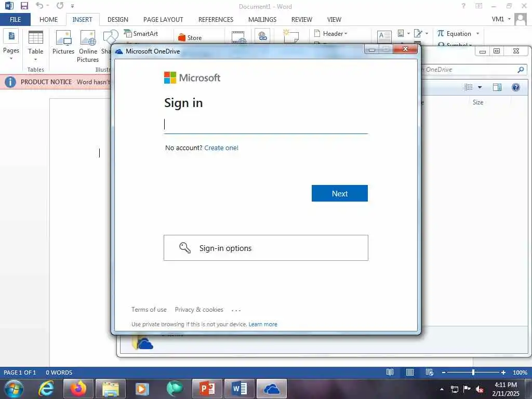Redo the action in Quick Access Toolbar

tap(60, 5)
